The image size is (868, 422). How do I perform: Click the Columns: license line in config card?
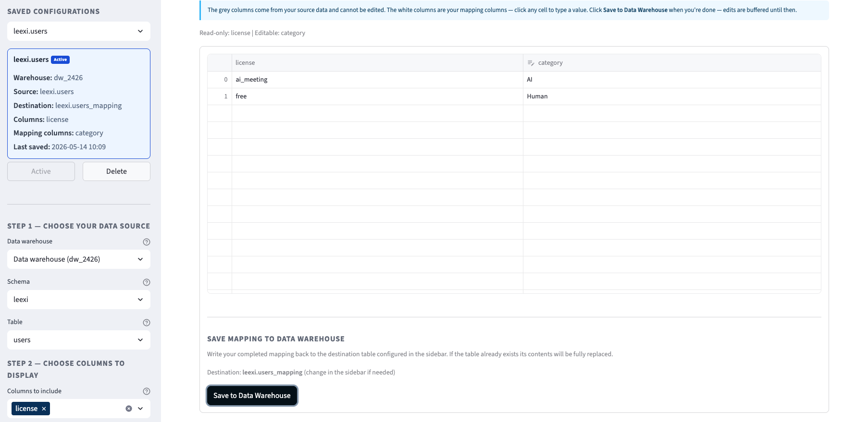41,120
